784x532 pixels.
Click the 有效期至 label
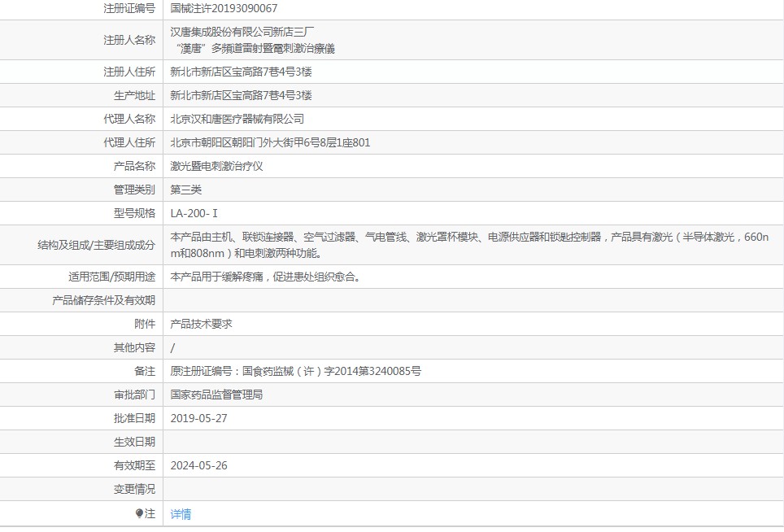[134, 465]
